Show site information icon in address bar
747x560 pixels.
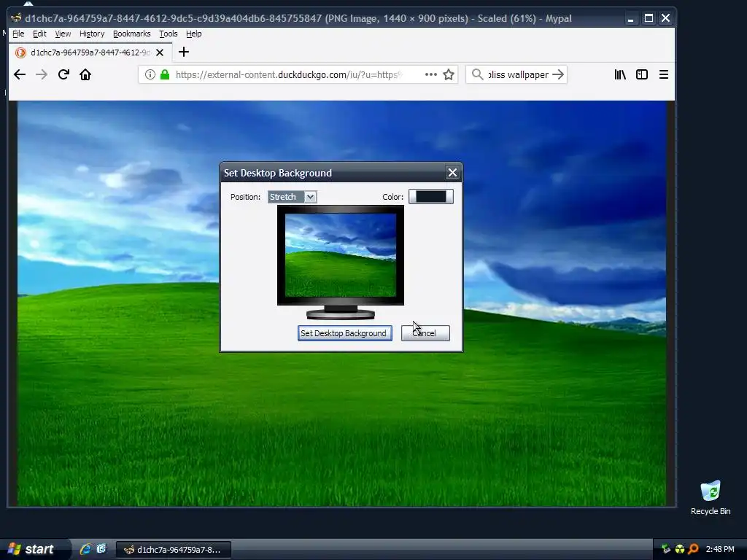pyautogui.click(x=150, y=75)
